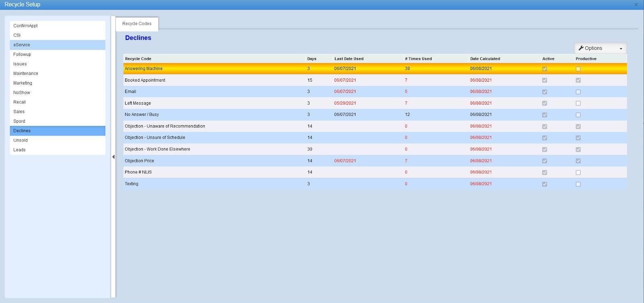Click the wrench icon in Options button
Screen dimensions: 644x303
581,48
